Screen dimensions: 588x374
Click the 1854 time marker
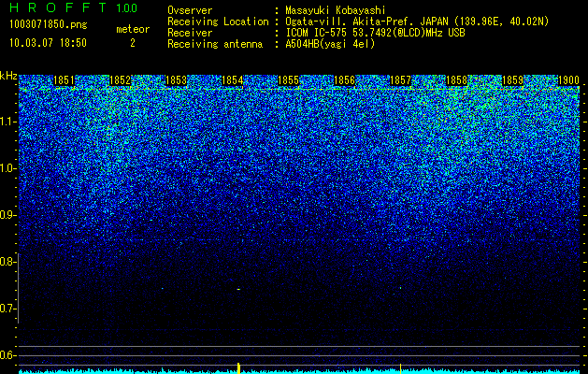tap(232, 80)
